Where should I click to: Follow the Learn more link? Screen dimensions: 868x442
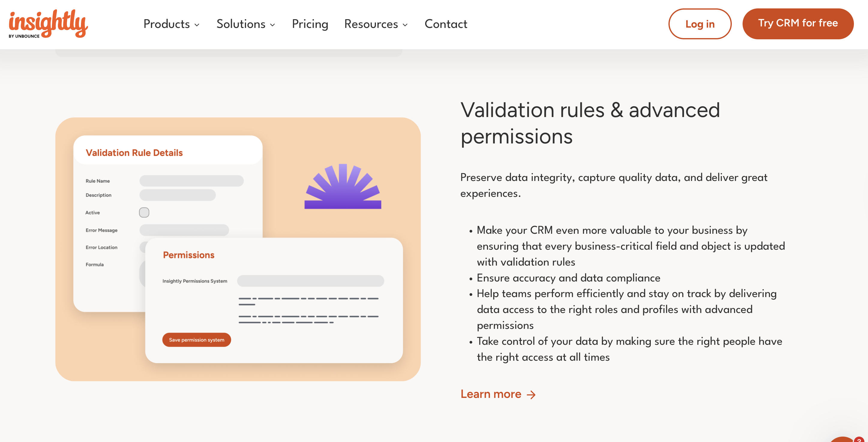point(491,394)
